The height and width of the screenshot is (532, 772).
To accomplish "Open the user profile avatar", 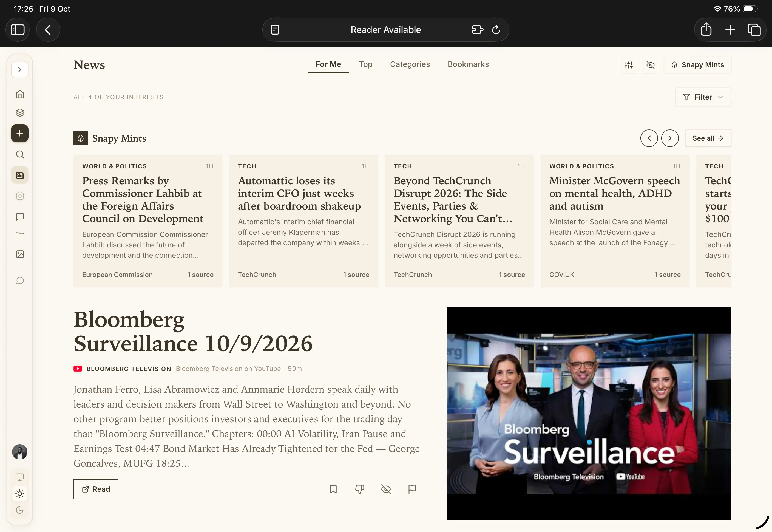I will (20, 452).
